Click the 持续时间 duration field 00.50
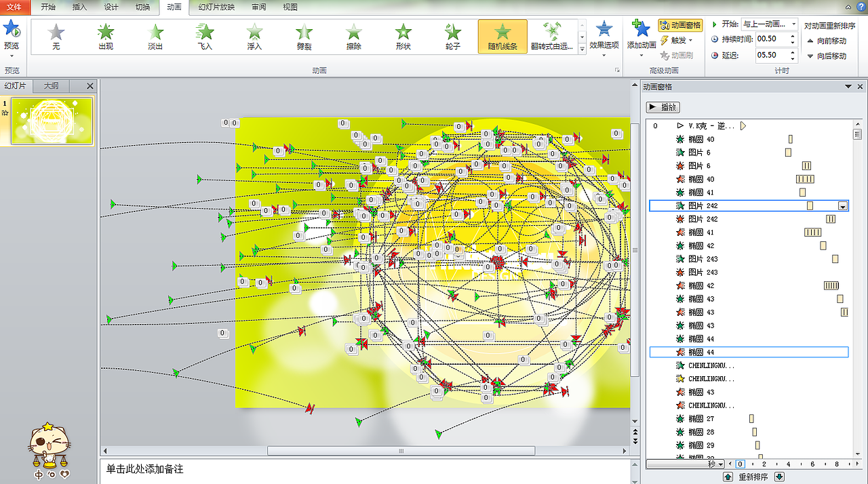This screenshot has height=484, width=868. (772, 39)
